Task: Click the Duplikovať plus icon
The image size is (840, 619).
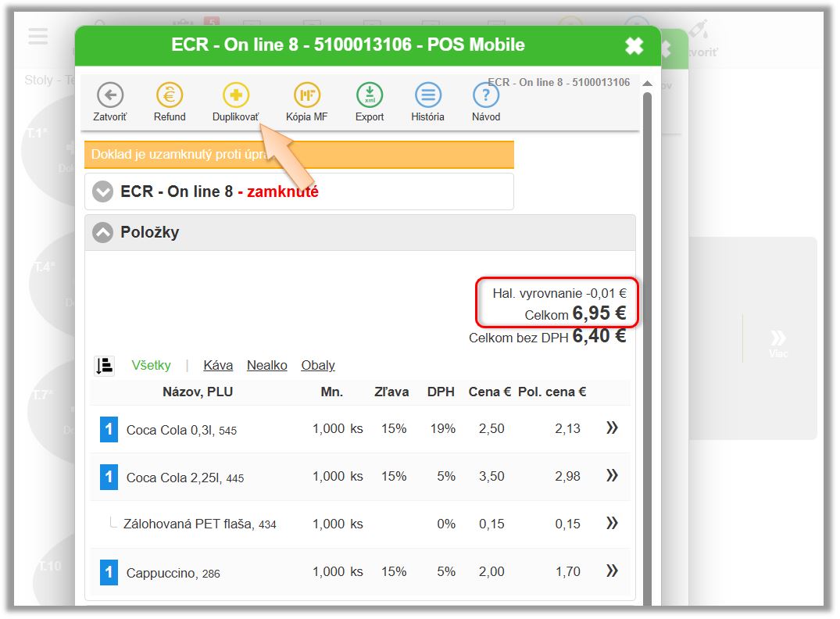Action: (235, 96)
